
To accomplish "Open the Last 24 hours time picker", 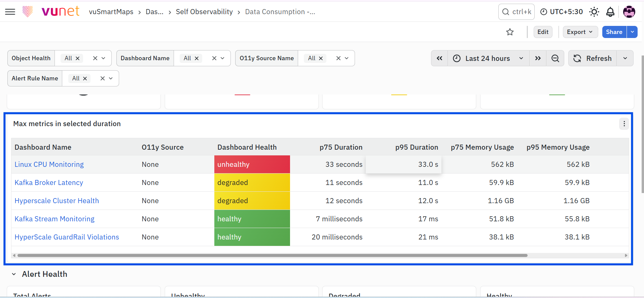I will [488, 58].
